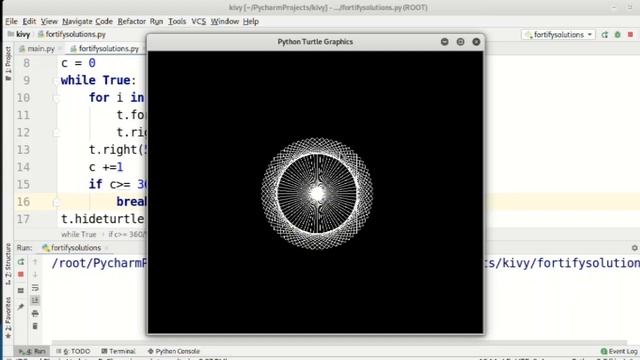Stop the process in the Run panel
The image size is (640, 360).
pyautogui.click(x=21, y=274)
